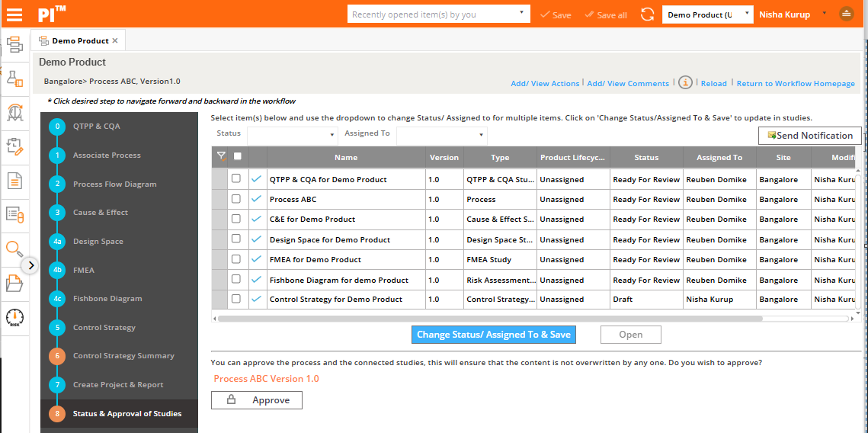Click the Open button below the table

pos(630,335)
